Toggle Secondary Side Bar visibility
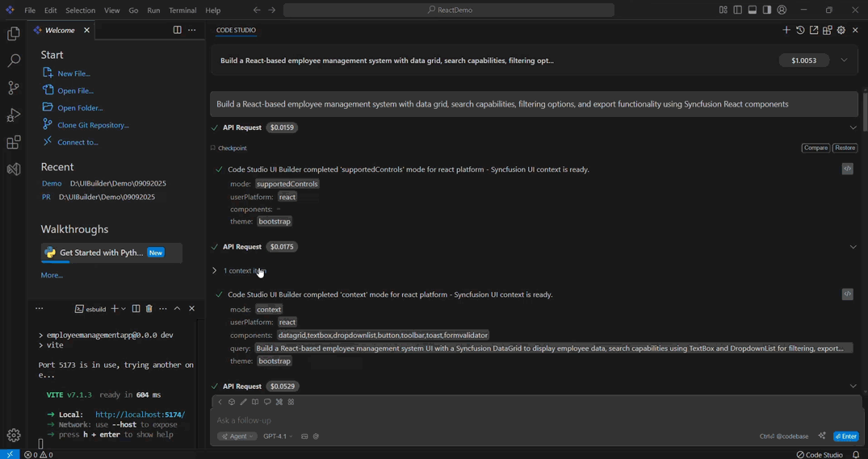 pyautogui.click(x=767, y=10)
